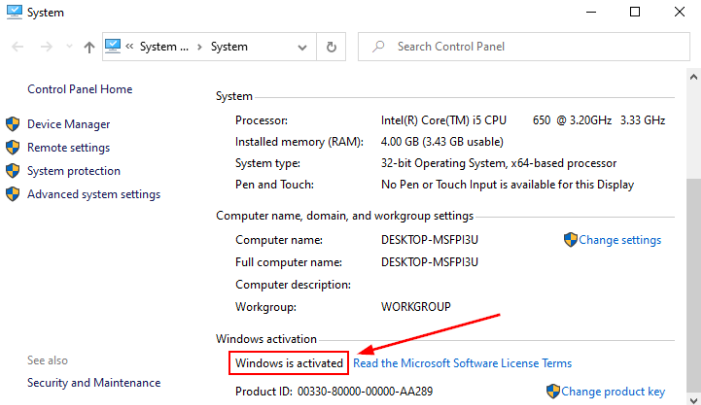
Task: Click the 'Windows activation' section heading
Action: pos(266,339)
